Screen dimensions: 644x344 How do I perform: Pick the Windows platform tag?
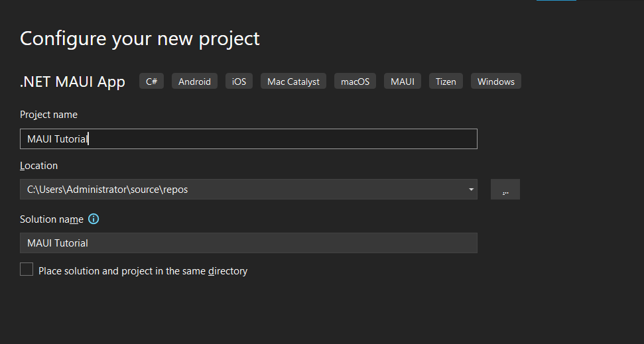(495, 82)
